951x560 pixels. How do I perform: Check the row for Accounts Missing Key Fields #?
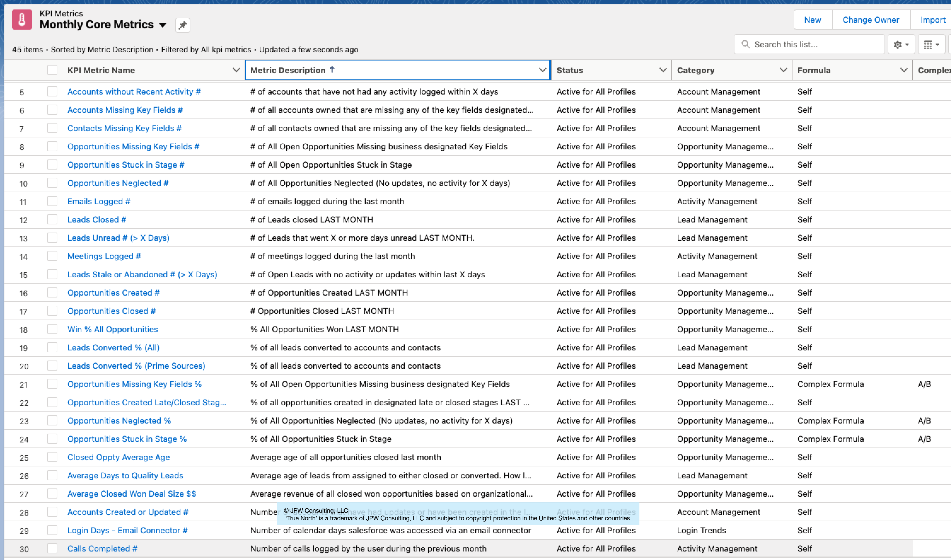coord(52,110)
